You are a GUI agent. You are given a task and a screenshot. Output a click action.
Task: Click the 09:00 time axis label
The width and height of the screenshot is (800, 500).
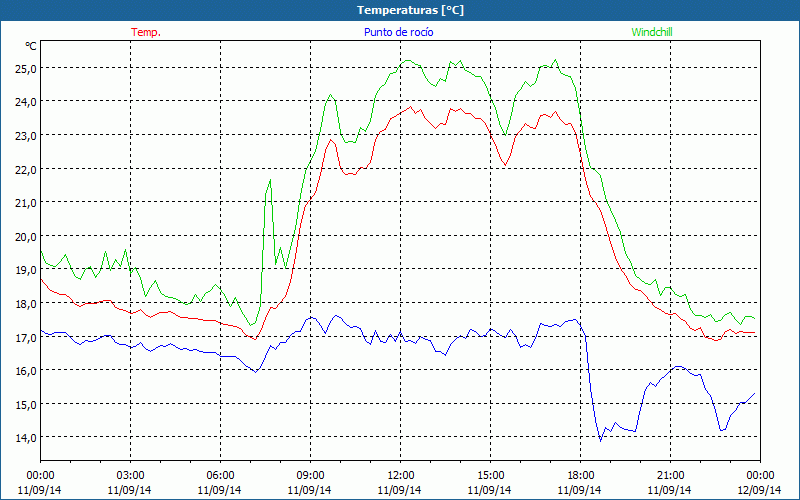pos(310,476)
